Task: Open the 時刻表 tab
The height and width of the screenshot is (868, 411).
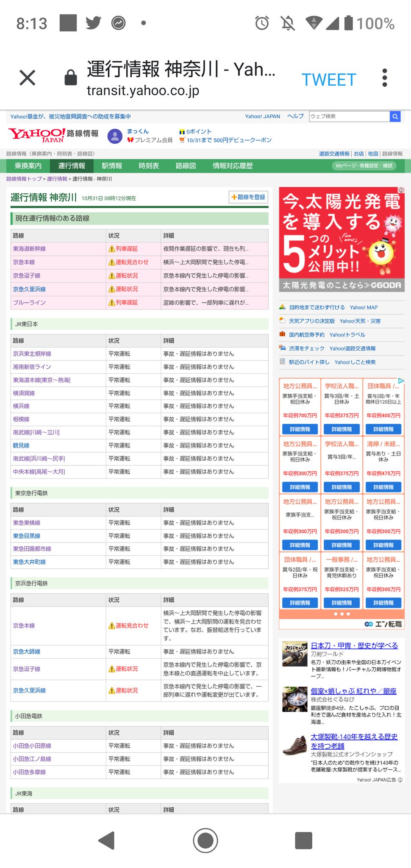Action: click(x=149, y=166)
